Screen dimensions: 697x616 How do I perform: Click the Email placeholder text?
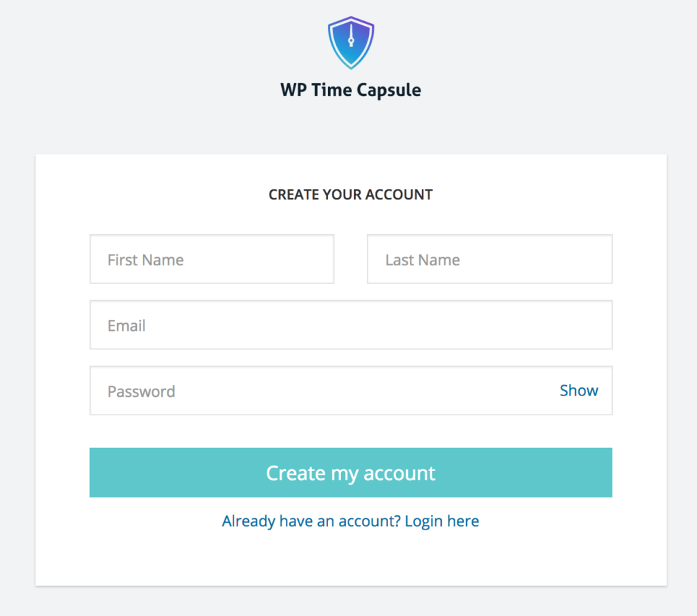127,326
